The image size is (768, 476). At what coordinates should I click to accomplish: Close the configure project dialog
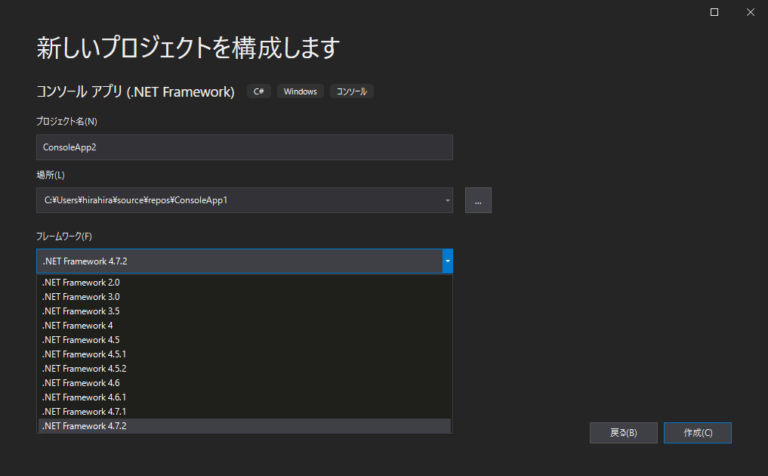(x=750, y=12)
